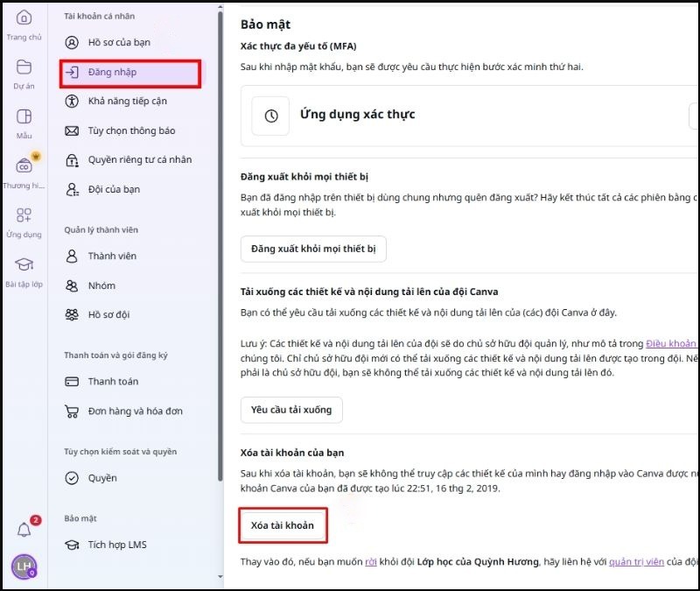Click the LH account avatar

[x=24, y=566]
